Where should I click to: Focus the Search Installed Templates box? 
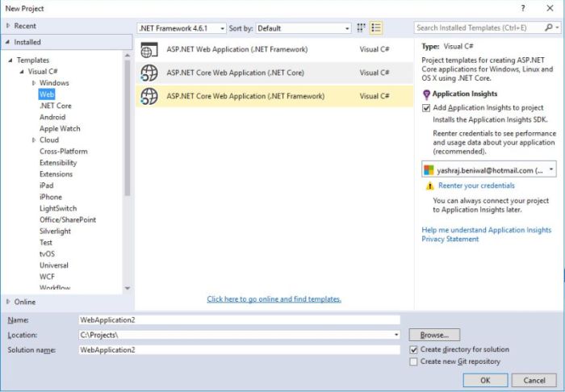(x=479, y=27)
